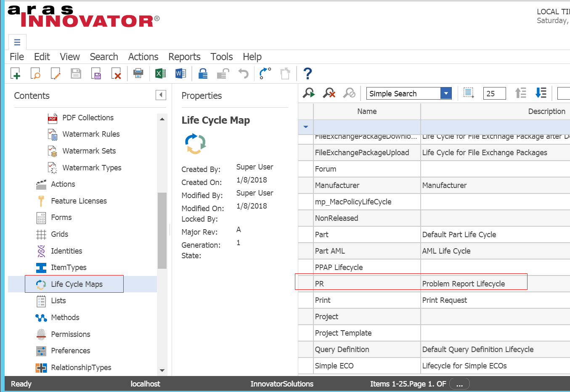
Task: Print the current view
Action: point(138,73)
